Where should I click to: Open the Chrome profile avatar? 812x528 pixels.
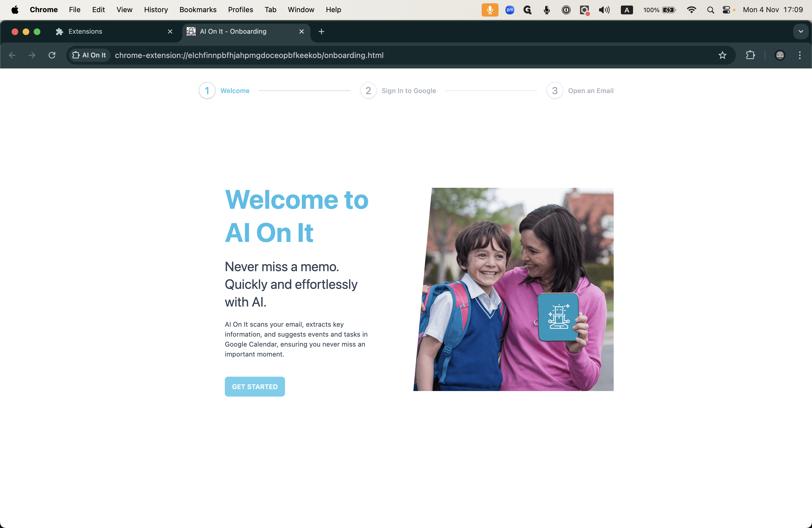[x=780, y=55]
